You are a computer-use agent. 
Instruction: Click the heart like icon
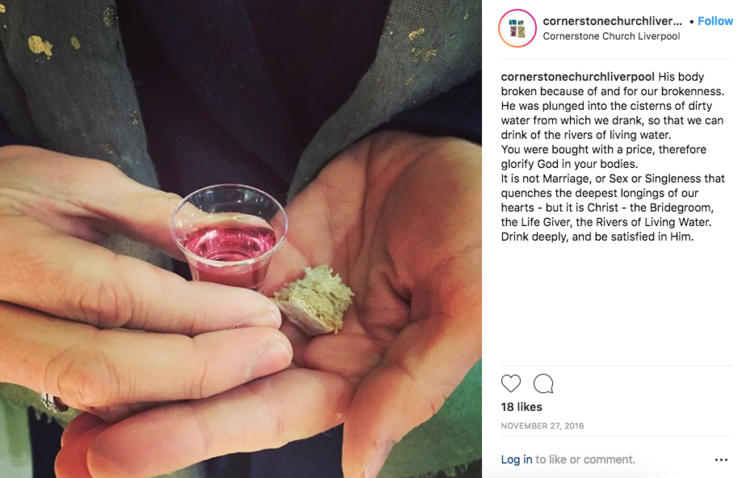510,384
